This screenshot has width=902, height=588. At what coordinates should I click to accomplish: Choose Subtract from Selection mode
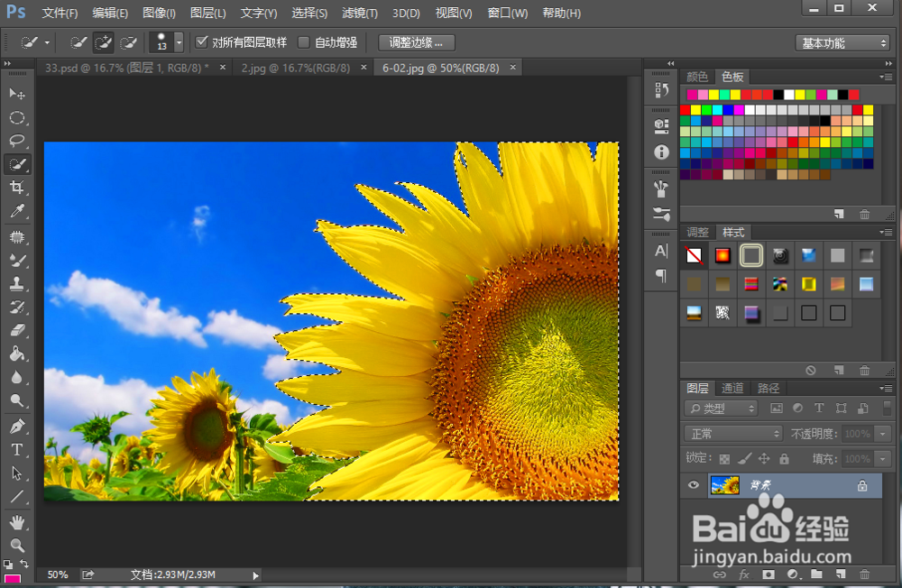tap(128, 42)
